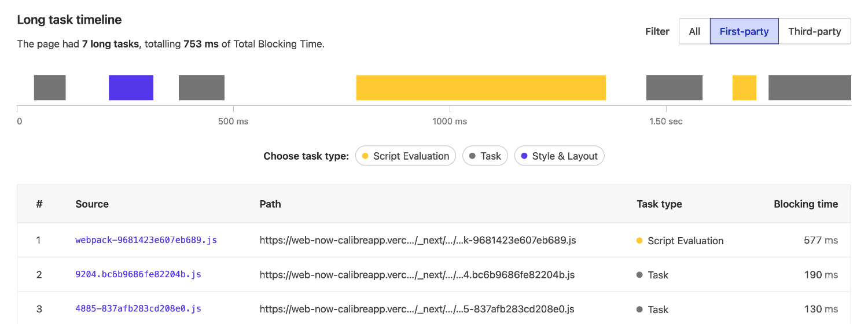Click the Blocking time column header
Screen dimensions: 868x324
(806, 204)
